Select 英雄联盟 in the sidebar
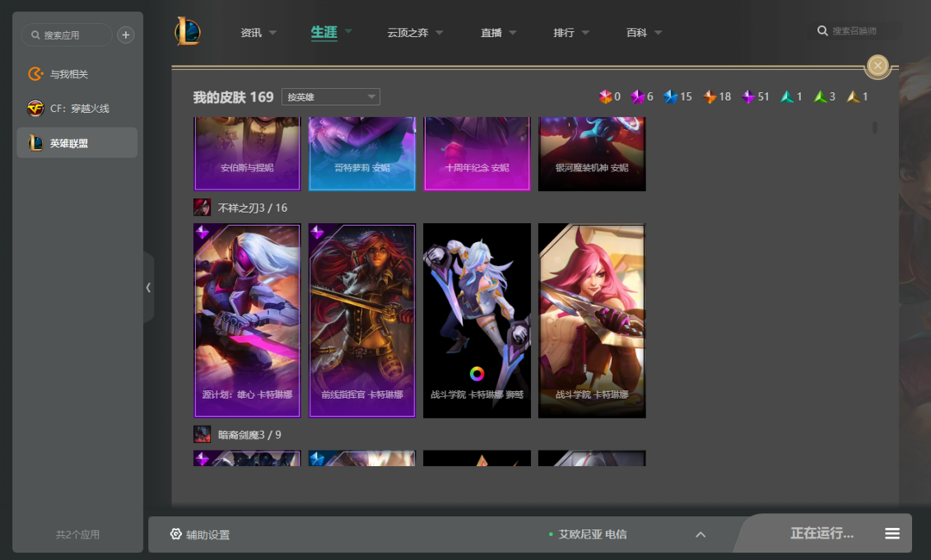 coord(78,143)
